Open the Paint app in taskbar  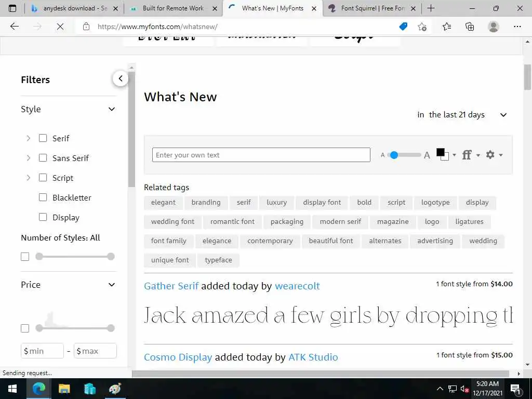click(x=115, y=389)
